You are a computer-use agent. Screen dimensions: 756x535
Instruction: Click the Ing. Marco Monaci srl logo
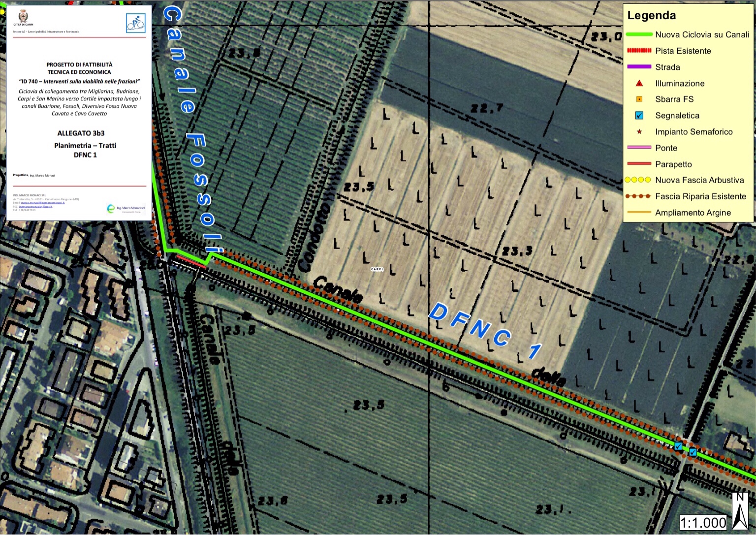point(126,209)
